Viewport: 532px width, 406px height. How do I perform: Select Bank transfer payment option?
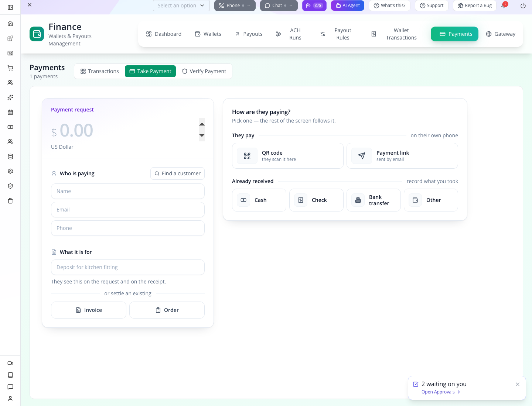[374, 200]
